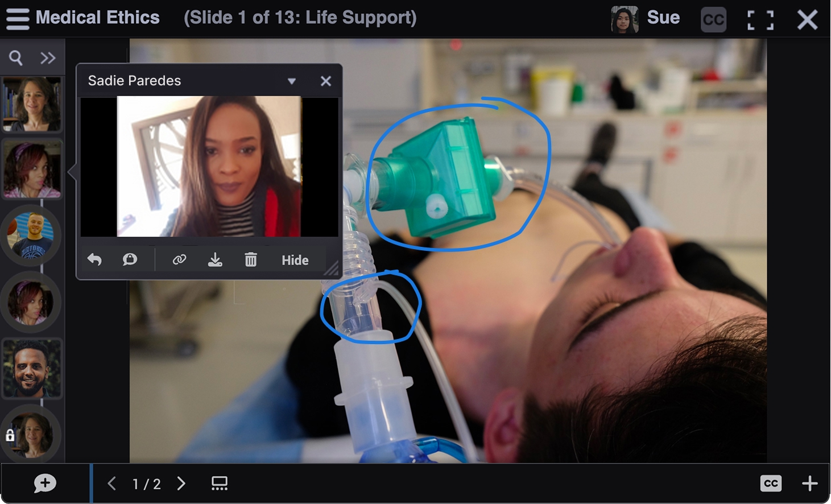Screen dimensions: 831x504
Task: Add a new comment with plus bubble
Action: (45, 484)
